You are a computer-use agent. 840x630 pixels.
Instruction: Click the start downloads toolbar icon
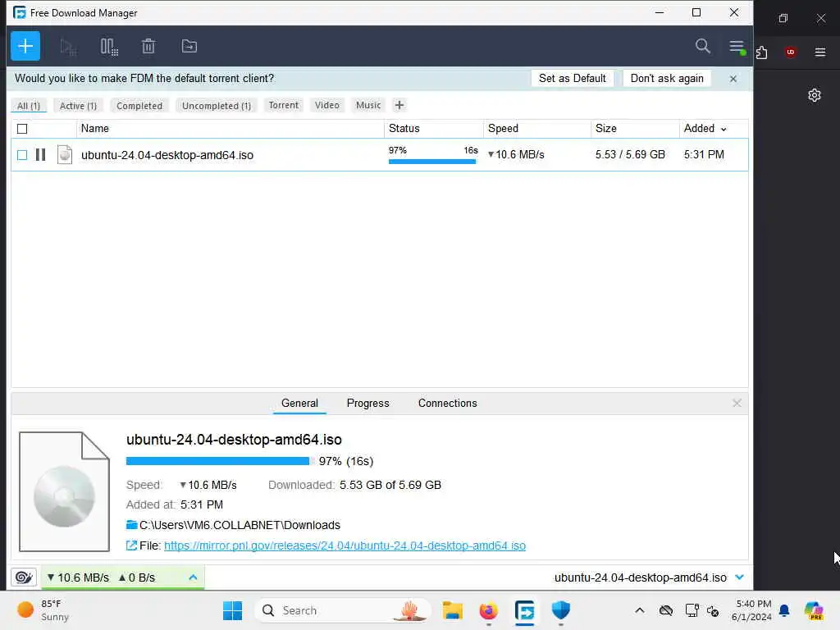[68, 47]
